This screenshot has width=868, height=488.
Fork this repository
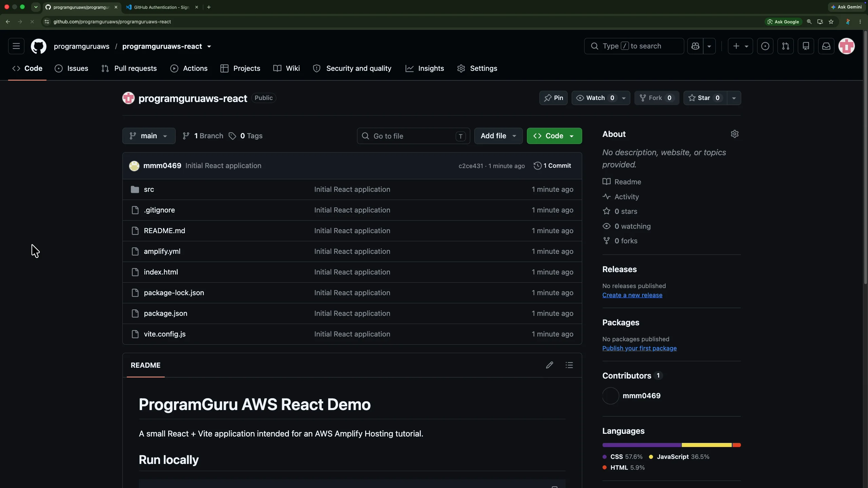(657, 98)
